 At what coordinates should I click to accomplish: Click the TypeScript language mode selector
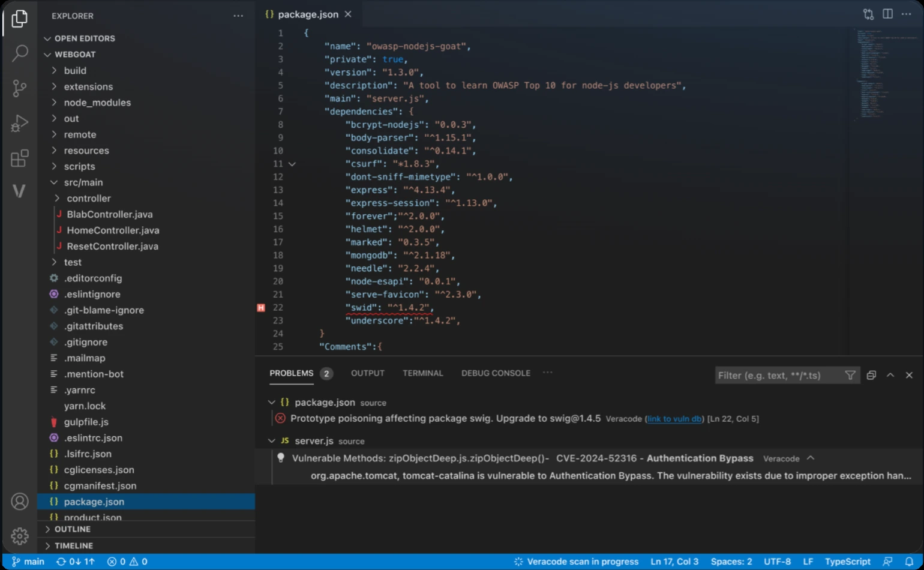847,562
